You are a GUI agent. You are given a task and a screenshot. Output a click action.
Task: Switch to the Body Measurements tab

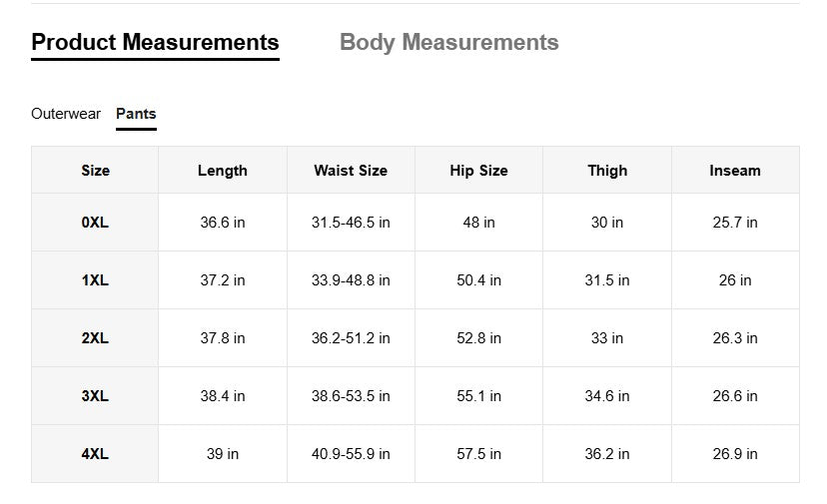(448, 43)
